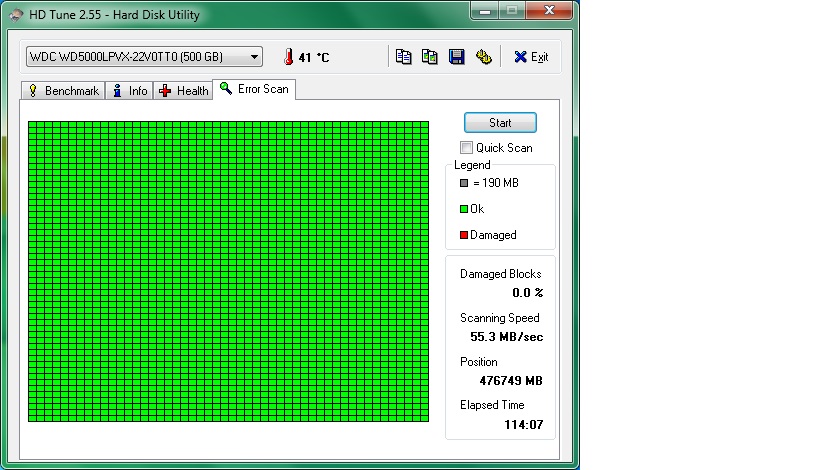Click the green Ok legend swatch

(463, 209)
